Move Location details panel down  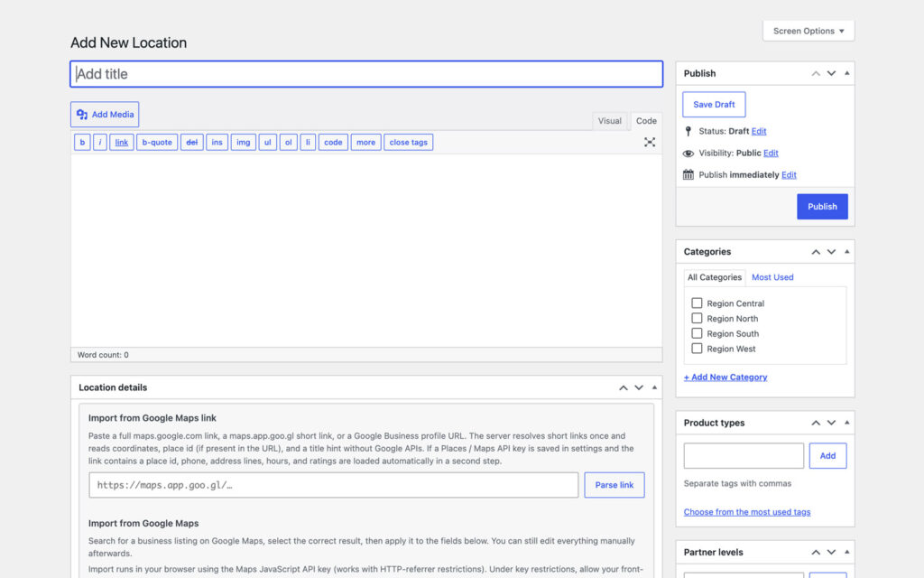[x=639, y=387]
